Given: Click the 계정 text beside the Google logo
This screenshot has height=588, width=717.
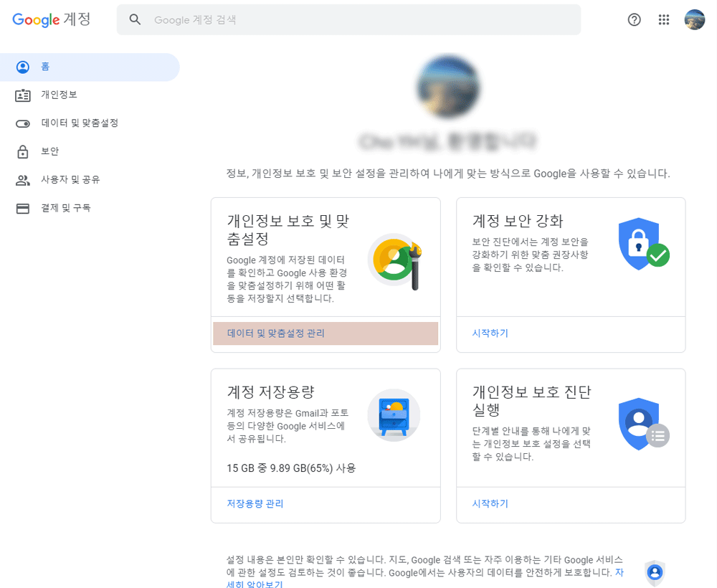Looking at the screenshot, I should (77, 19).
